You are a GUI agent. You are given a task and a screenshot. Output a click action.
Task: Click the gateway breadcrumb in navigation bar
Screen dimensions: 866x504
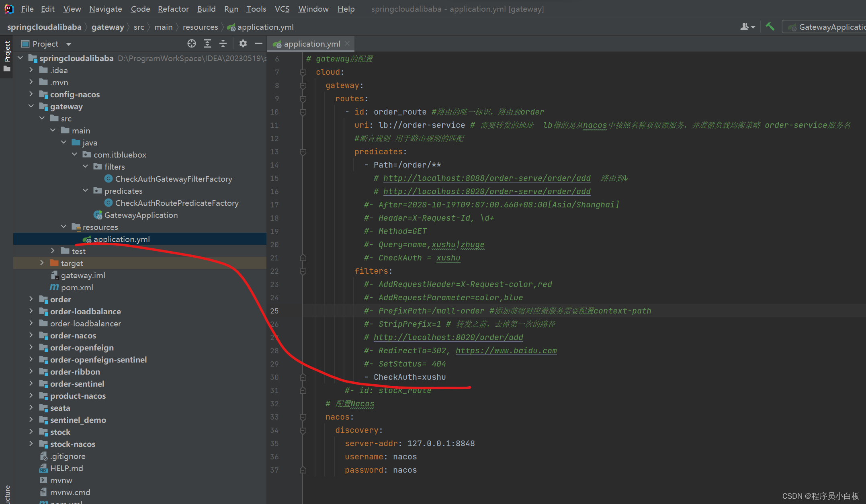pos(107,27)
